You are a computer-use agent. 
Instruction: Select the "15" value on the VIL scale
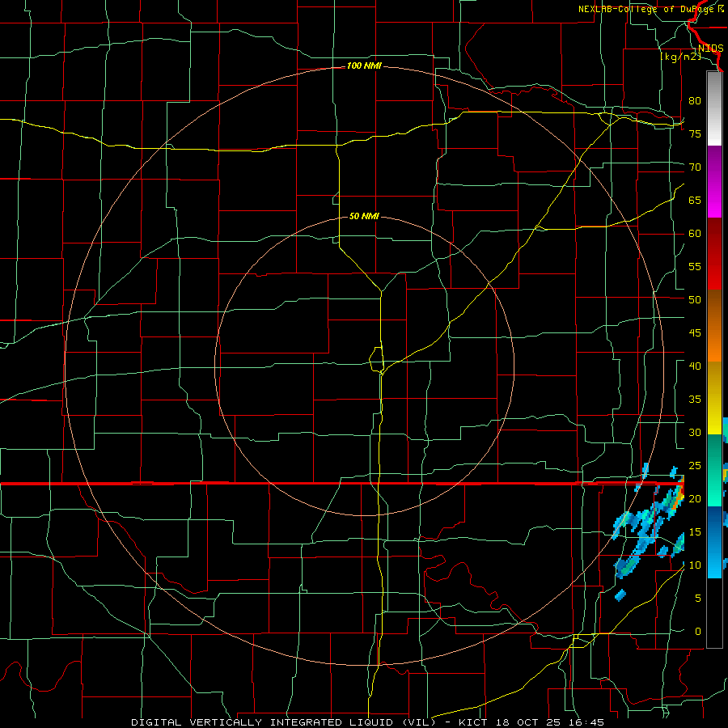pyautogui.click(x=695, y=532)
